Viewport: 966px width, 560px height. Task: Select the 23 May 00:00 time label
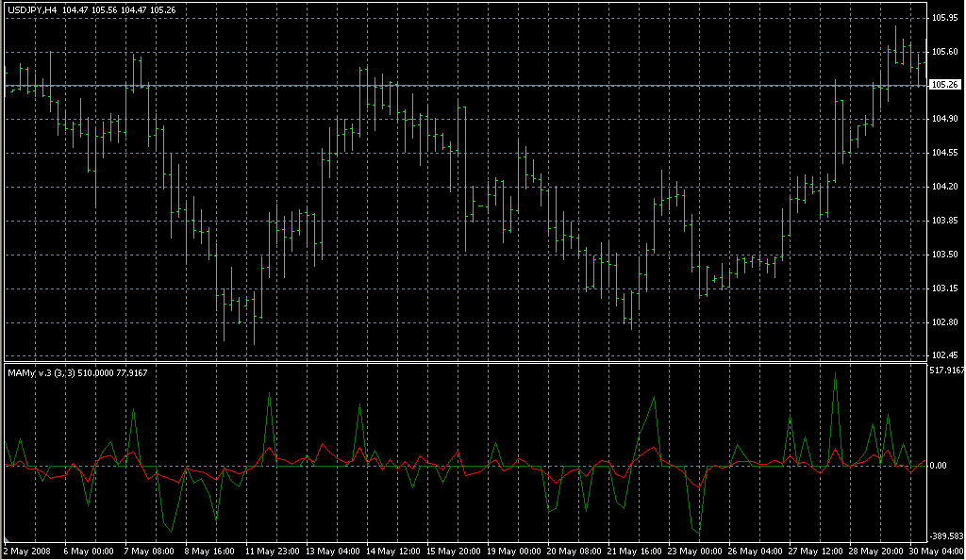696,551
